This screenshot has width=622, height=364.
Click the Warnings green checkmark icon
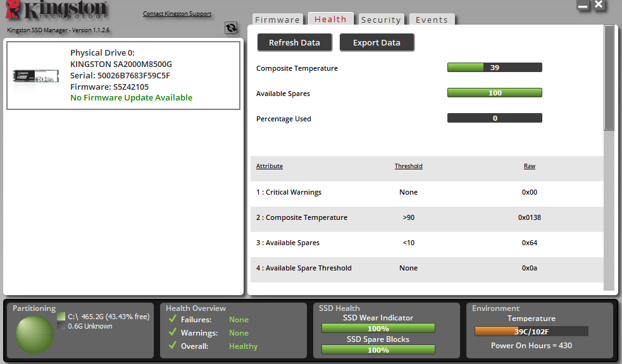click(173, 332)
